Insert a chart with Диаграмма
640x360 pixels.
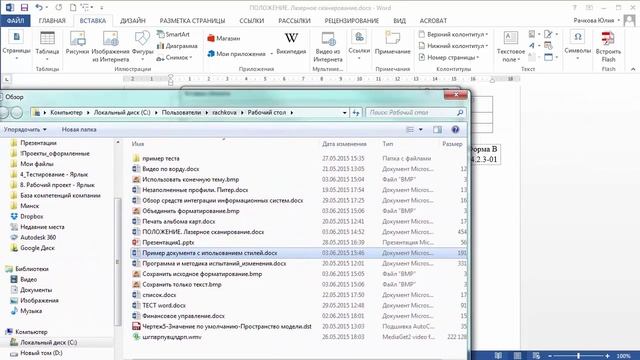tap(177, 46)
